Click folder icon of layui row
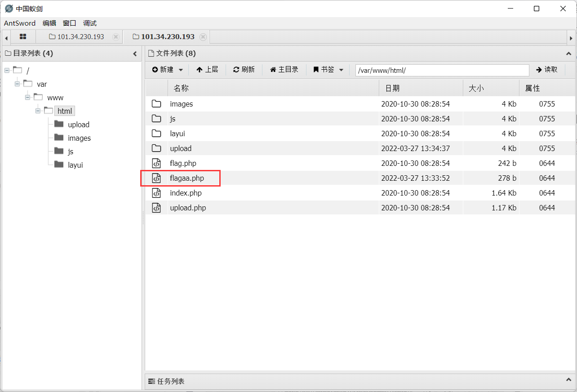The image size is (577, 392). click(156, 134)
